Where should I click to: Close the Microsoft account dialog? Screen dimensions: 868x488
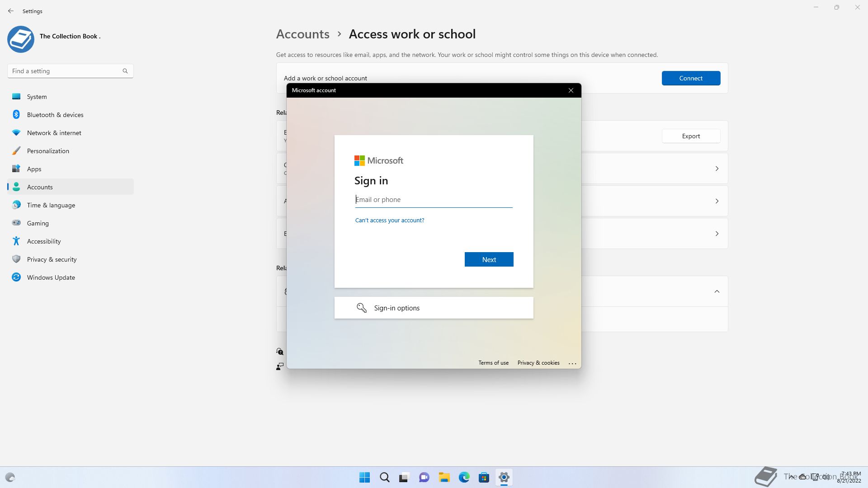(571, 90)
